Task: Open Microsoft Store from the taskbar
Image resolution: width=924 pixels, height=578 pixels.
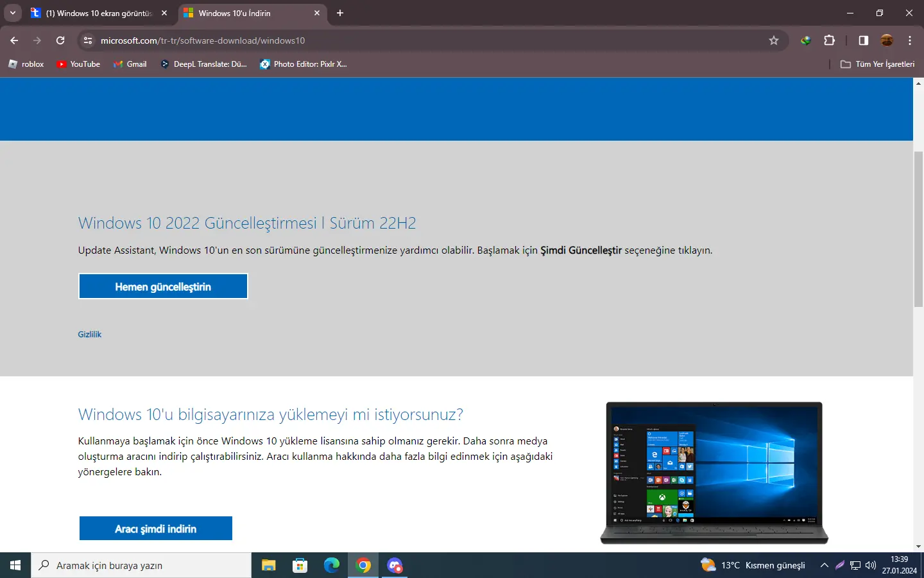Action: click(300, 565)
